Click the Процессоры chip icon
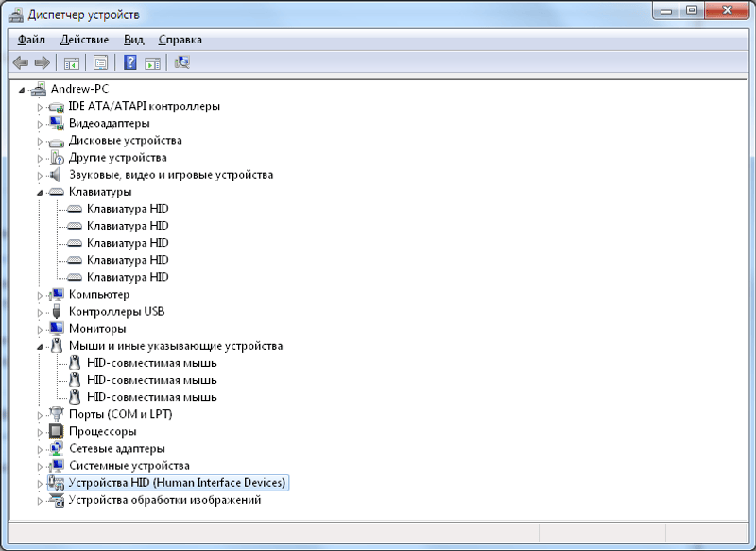This screenshot has width=756, height=551. click(57, 431)
